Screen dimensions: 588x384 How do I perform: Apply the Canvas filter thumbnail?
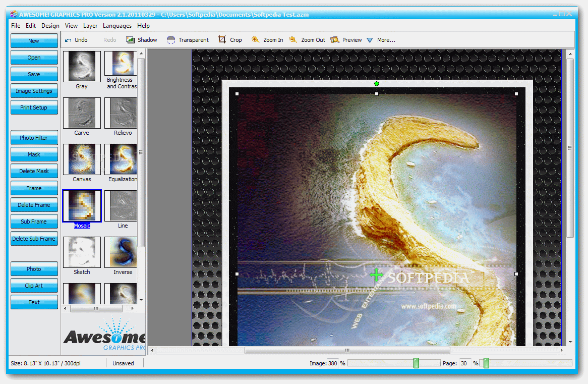pyautogui.click(x=82, y=159)
